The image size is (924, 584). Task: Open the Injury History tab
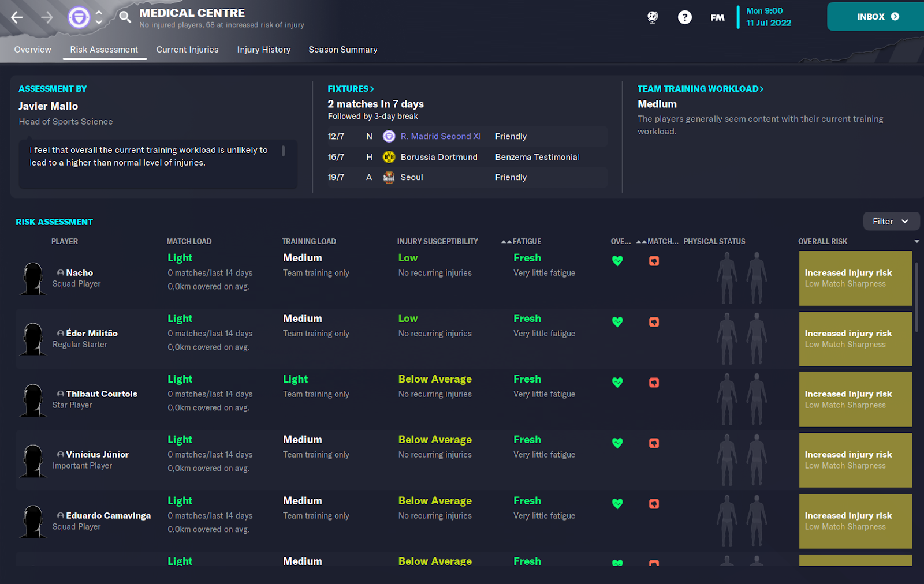[x=264, y=50]
